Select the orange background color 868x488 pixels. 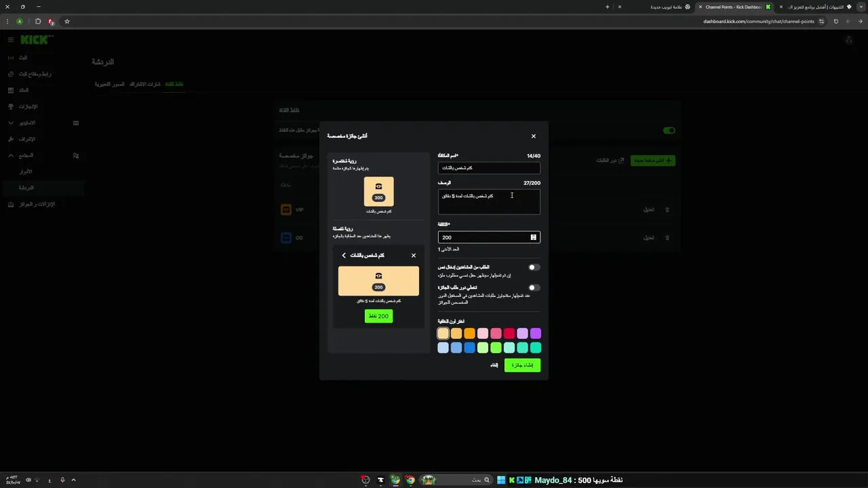coord(469,333)
